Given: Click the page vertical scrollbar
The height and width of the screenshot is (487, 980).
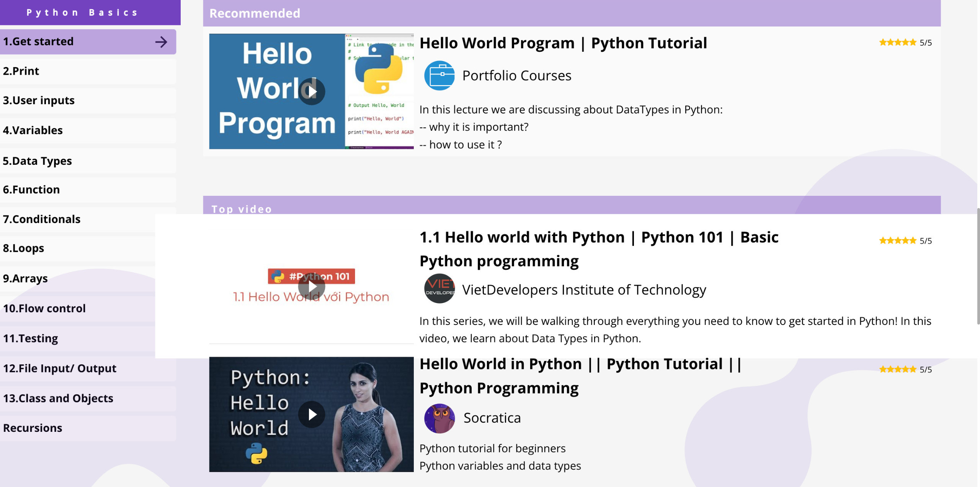Looking at the screenshot, I should pos(978,266).
